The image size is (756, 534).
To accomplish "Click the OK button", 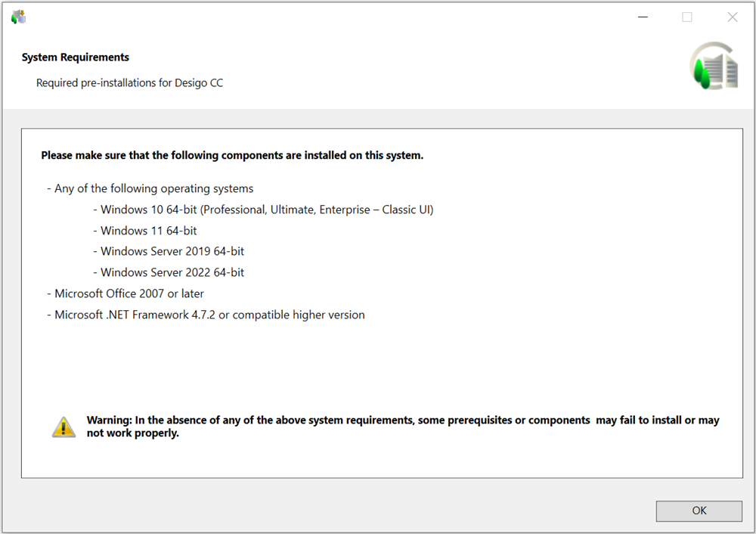I will coord(699,511).
